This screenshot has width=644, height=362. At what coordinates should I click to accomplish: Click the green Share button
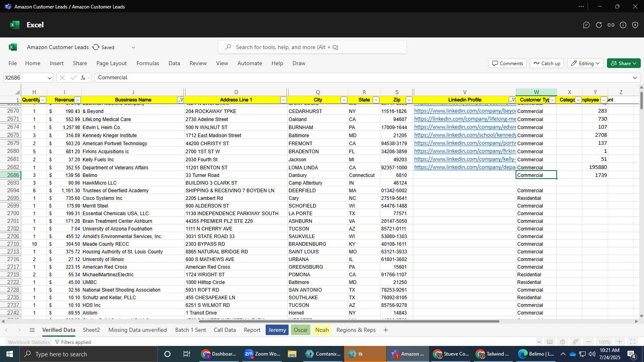click(x=623, y=63)
